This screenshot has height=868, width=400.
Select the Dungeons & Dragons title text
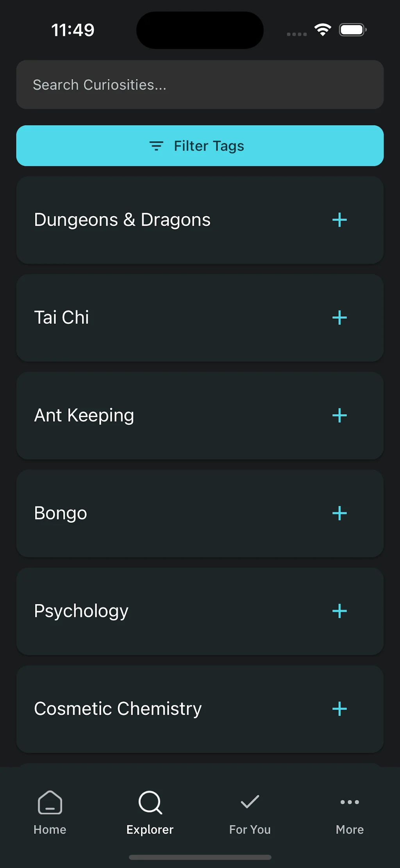(x=122, y=220)
